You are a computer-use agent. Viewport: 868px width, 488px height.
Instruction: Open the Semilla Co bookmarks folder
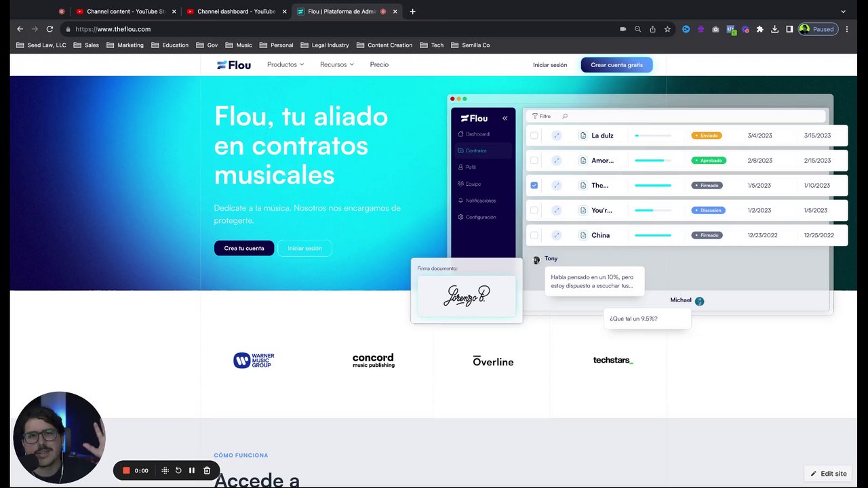(470, 45)
